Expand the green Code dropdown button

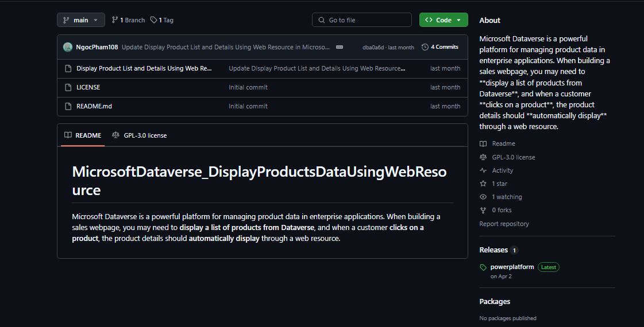[444, 20]
